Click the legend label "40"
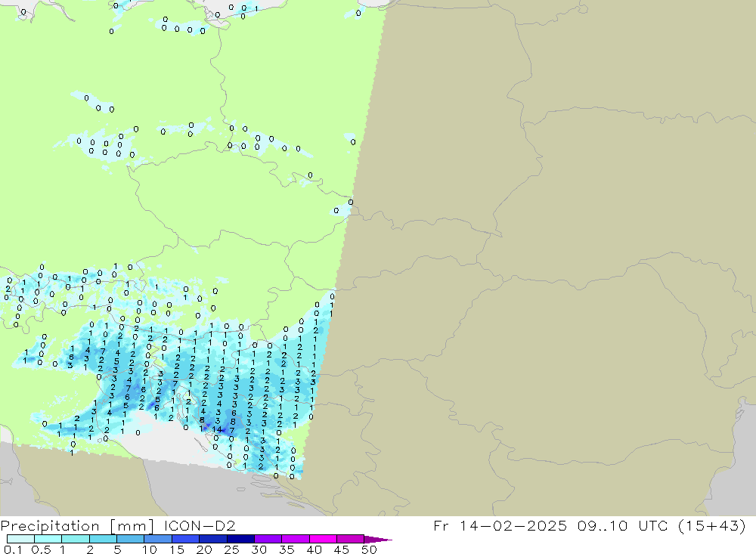This screenshot has width=756, height=554. point(314,549)
